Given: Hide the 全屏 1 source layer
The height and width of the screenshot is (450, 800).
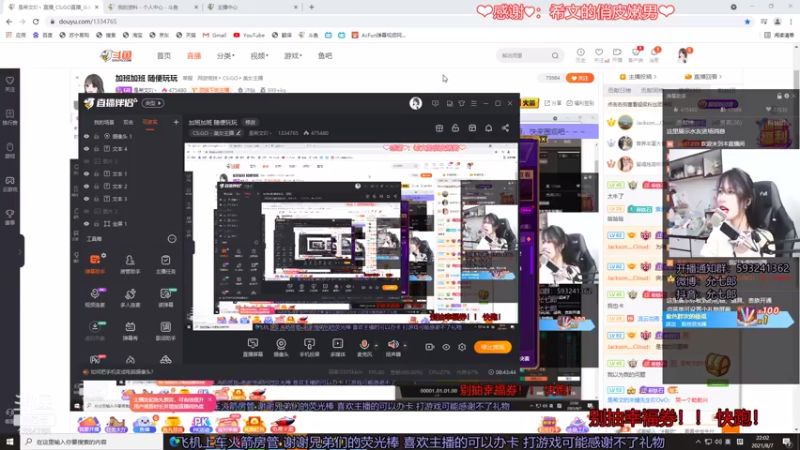Looking at the screenshot, I should [86, 224].
